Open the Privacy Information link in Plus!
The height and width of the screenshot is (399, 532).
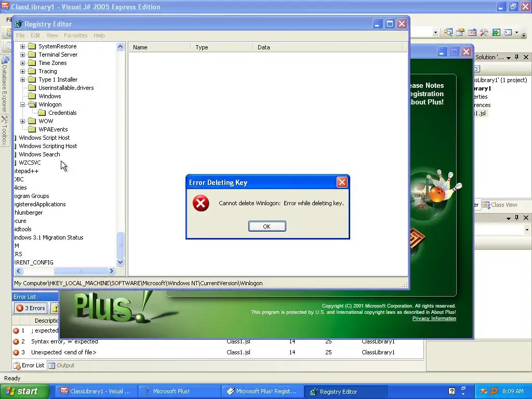point(434,318)
